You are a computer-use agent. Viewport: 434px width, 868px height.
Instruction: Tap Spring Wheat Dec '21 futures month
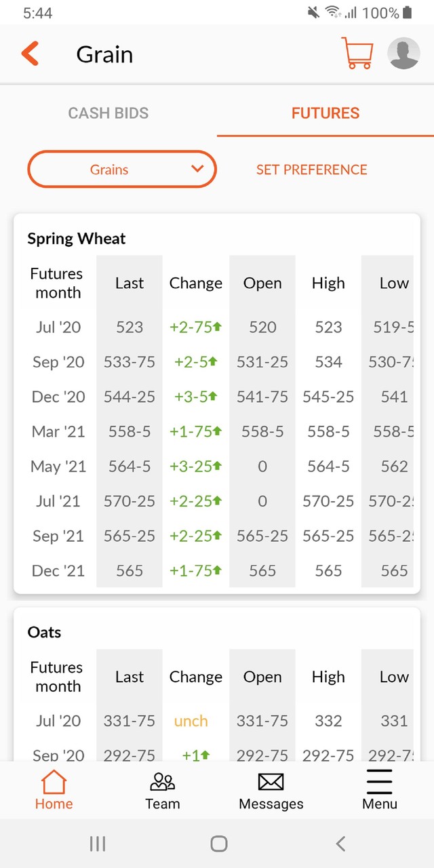(58, 571)
